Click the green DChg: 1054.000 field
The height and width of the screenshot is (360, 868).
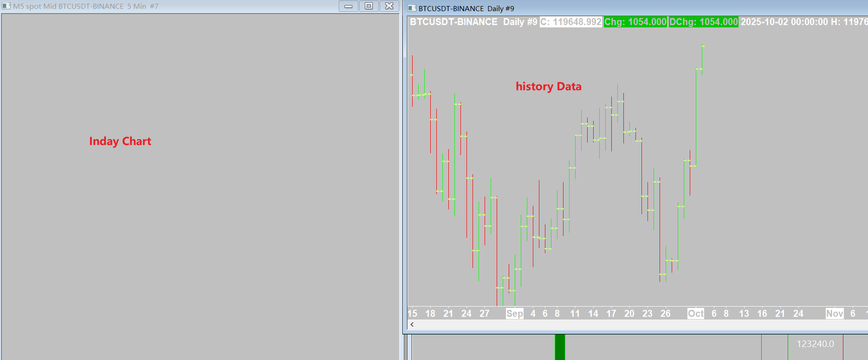[704, 22]
